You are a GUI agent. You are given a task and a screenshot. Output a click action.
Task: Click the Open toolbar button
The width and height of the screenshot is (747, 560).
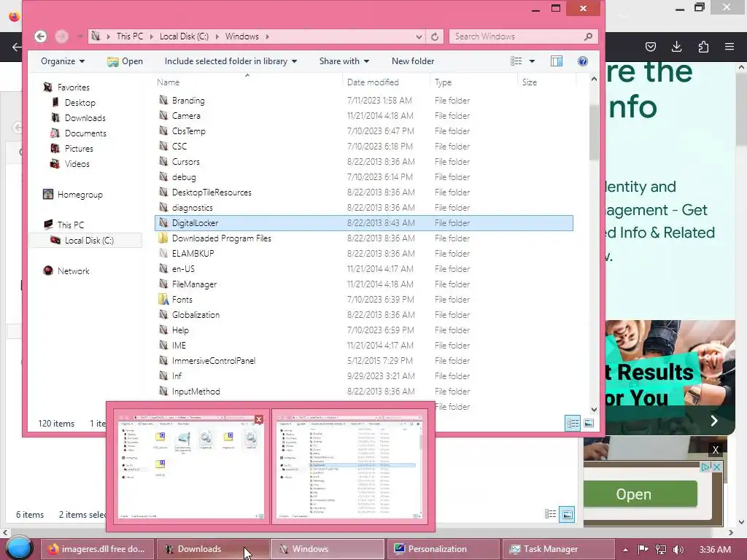coord(125,61)
